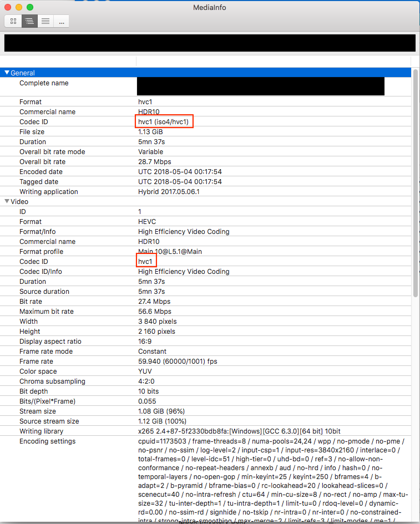The image size is (420, 524).
Task: Collapse the General section
Action: coord(7,73)
